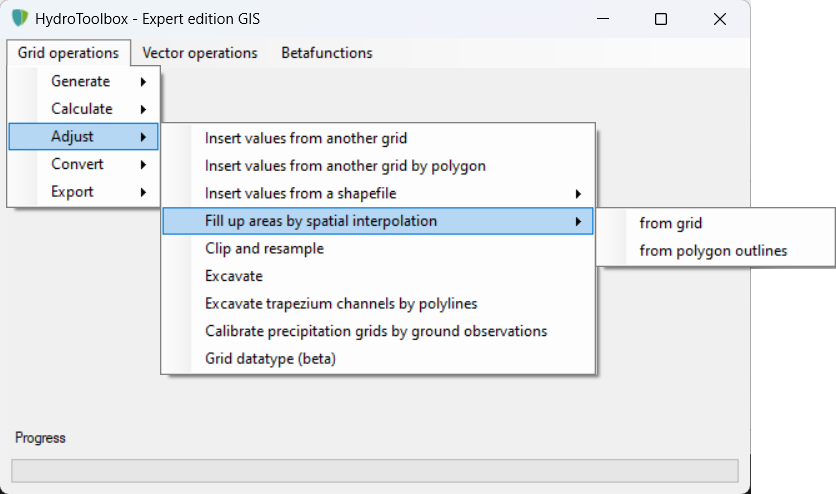Select Insert values from another grid by polygon
Screen dimensions: 836x494
click(345, 166)
